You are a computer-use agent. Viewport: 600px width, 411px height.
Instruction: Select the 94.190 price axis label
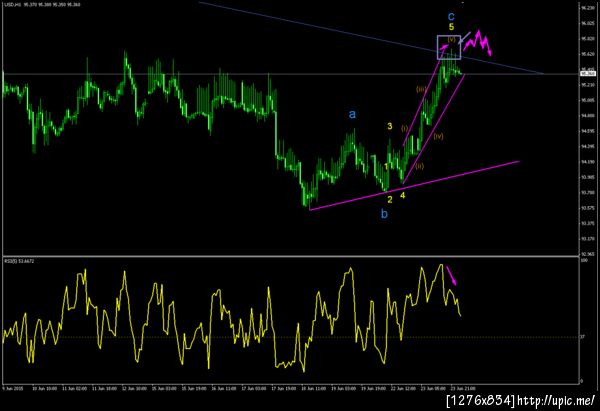[588, 162]
